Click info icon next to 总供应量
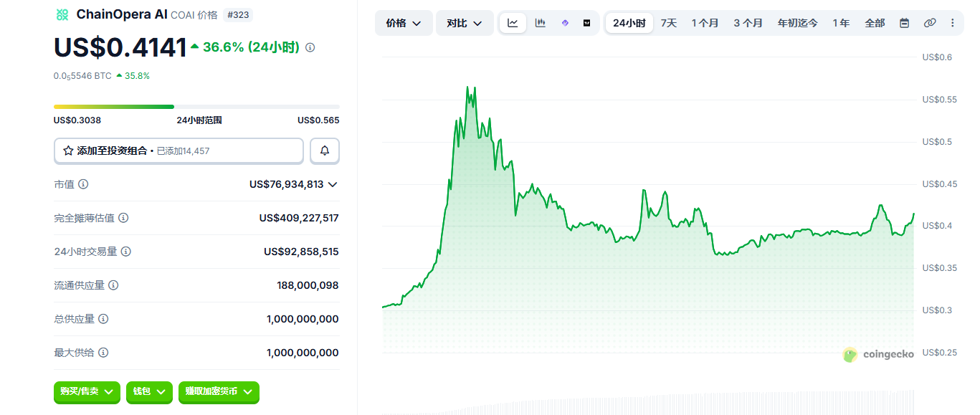This screenshot has height=415, width=980. (x=103, y=319)
